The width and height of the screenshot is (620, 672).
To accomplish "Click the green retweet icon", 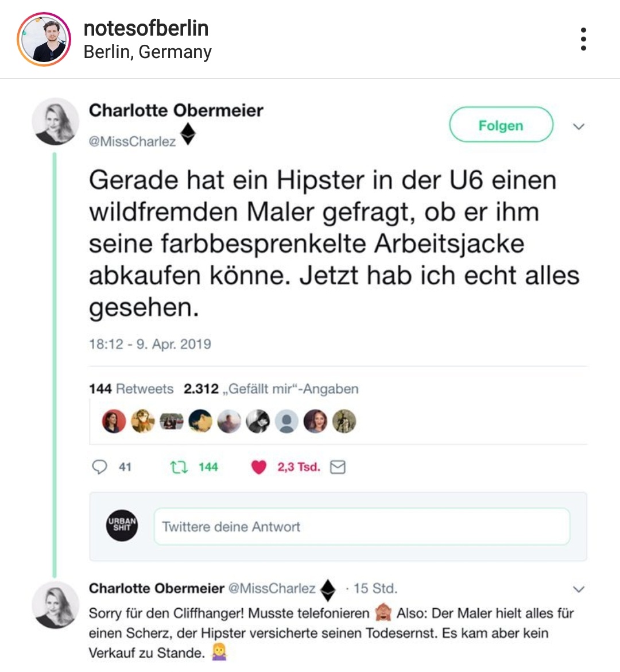I will (x=179, y=467).
